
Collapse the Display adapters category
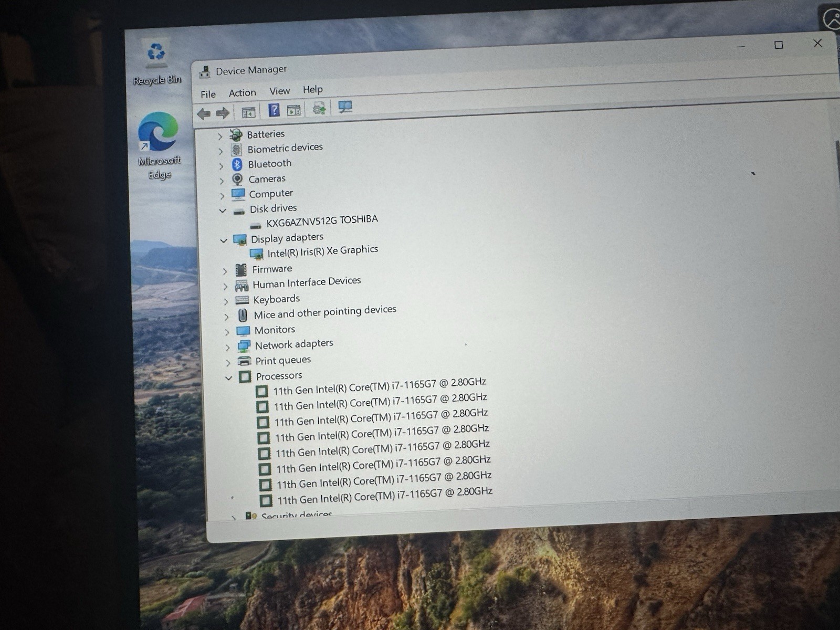224,240
